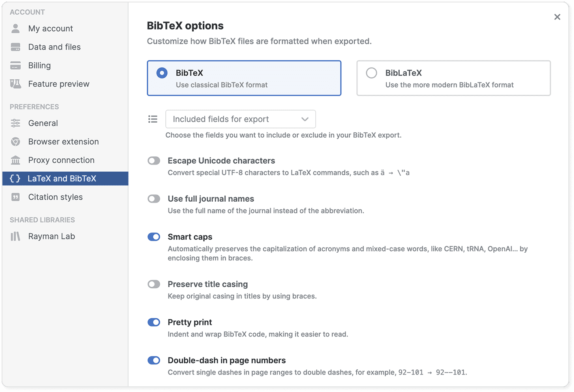Enable Use full journal names switch
574x392 pixels.
[154, 199]
